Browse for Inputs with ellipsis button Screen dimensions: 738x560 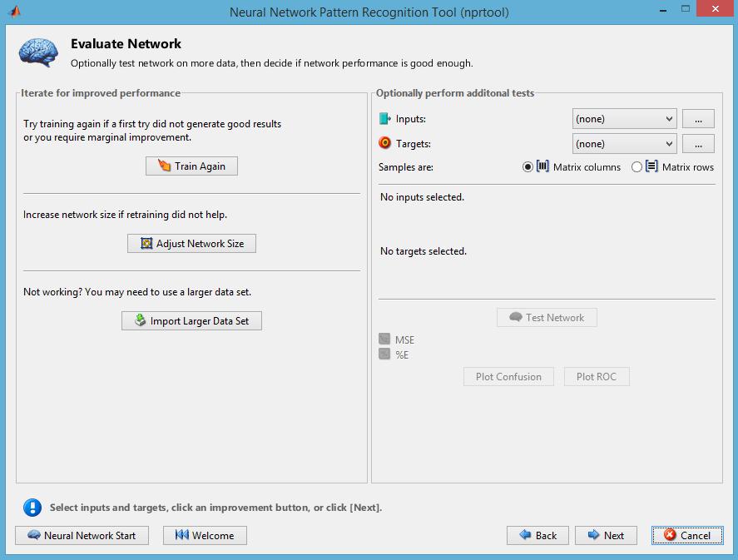[698, 119]
